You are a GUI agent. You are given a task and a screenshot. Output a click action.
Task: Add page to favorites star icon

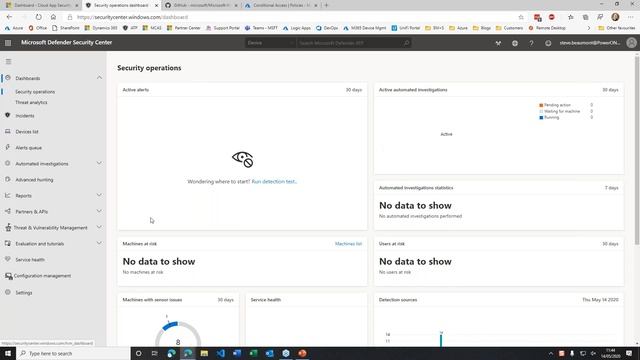point(521,17)
